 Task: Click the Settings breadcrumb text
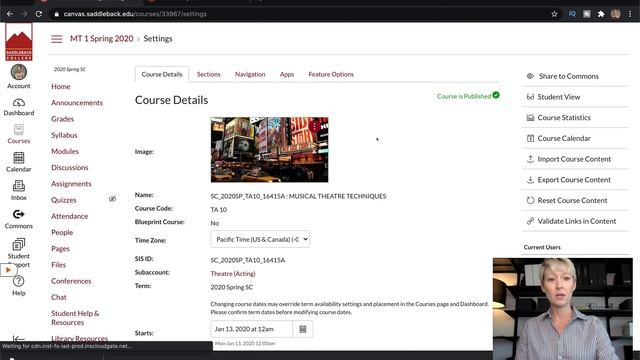coord(158,39)
